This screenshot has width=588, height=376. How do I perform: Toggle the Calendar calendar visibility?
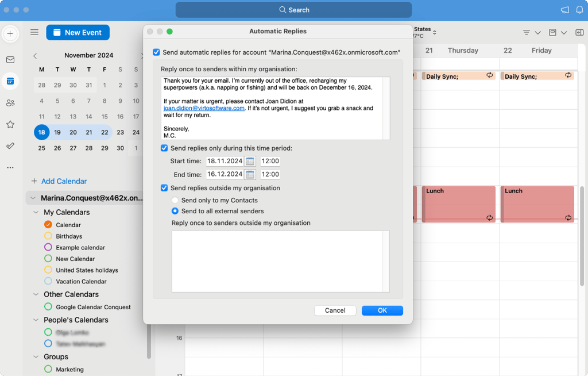[48, 225]
